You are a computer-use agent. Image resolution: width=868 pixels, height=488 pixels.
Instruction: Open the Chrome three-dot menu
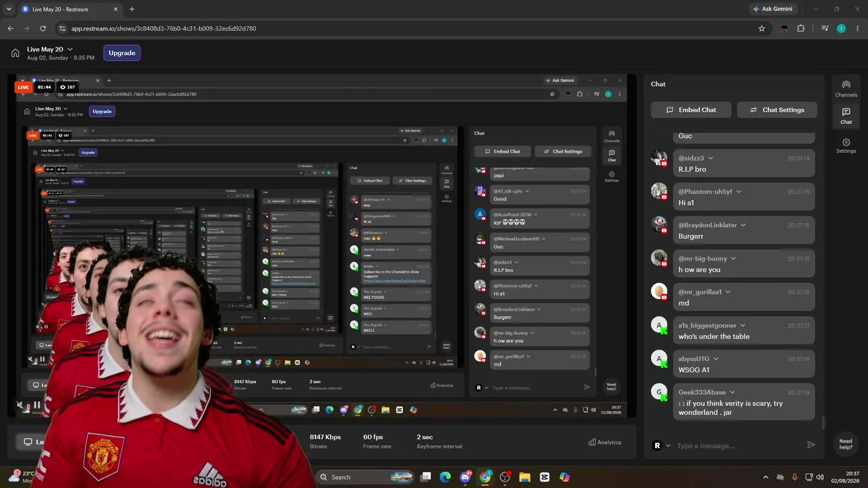click(858, 28)
